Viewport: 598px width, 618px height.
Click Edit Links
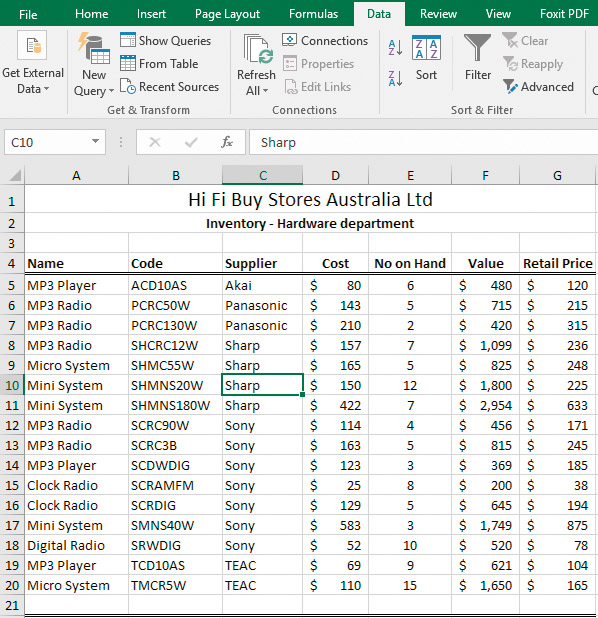(x=317, y=87)
